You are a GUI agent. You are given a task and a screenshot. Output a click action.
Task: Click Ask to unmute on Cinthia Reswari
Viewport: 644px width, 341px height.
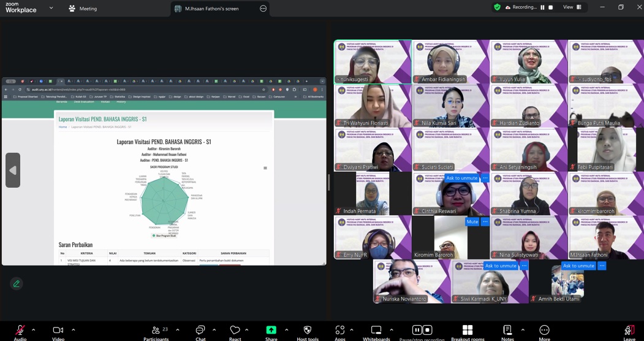[x=461, y=178]
